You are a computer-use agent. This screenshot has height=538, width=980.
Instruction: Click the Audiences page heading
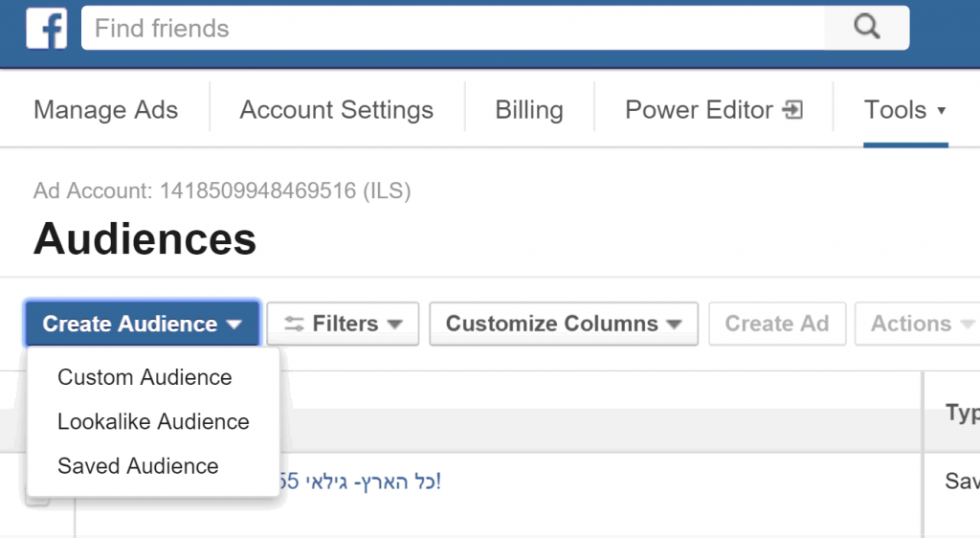click(145, 239)
